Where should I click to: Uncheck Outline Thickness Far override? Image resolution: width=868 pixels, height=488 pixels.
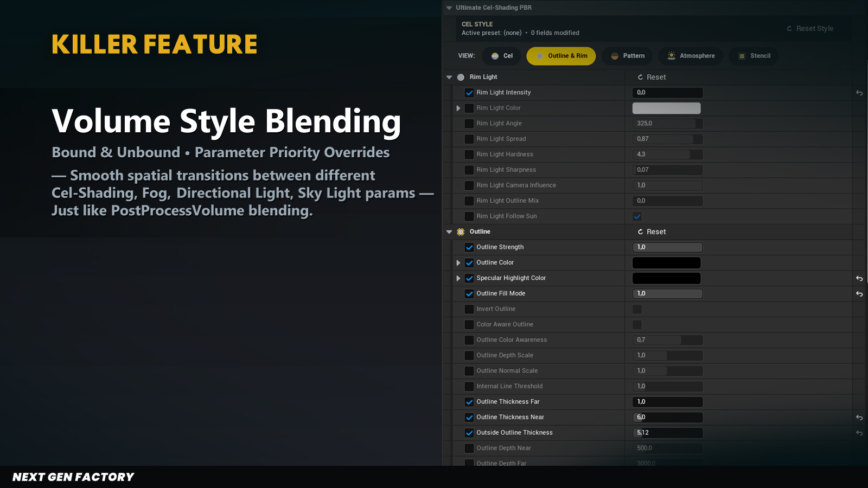click(469, 402)
